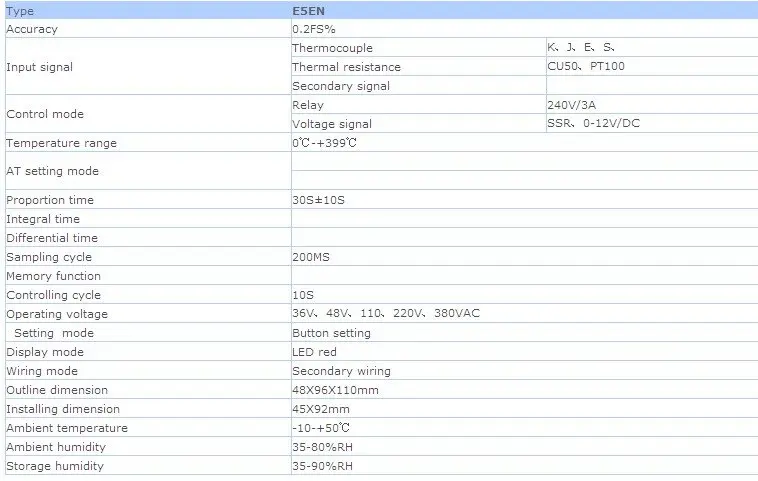Select the 'E5EN' model header

pos(308,11)
